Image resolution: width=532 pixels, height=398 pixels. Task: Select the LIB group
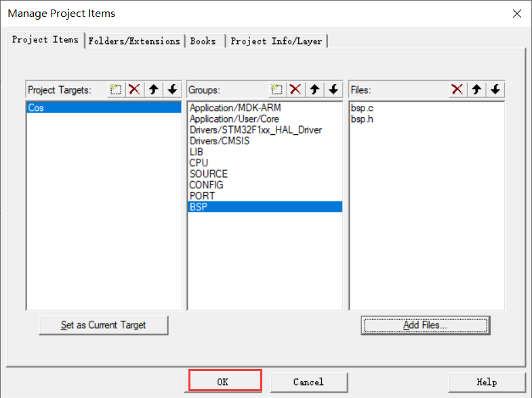[264, 152]
